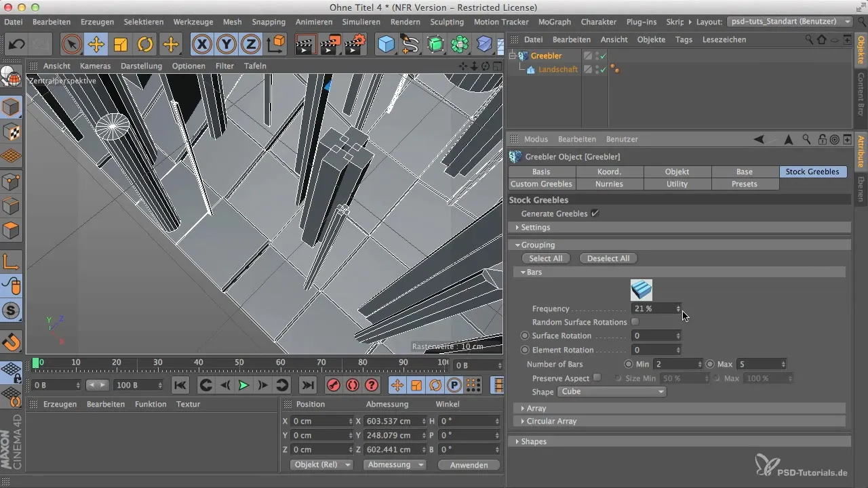Switch the coordinate system icon
This screenshot has height=488, width=868.
[x=276, y=45]
